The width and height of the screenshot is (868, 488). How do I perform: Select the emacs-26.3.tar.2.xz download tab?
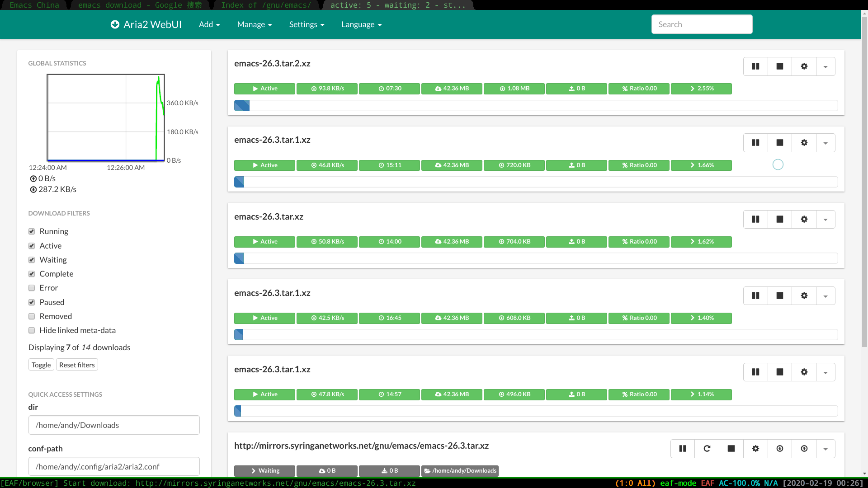[273, 63]
